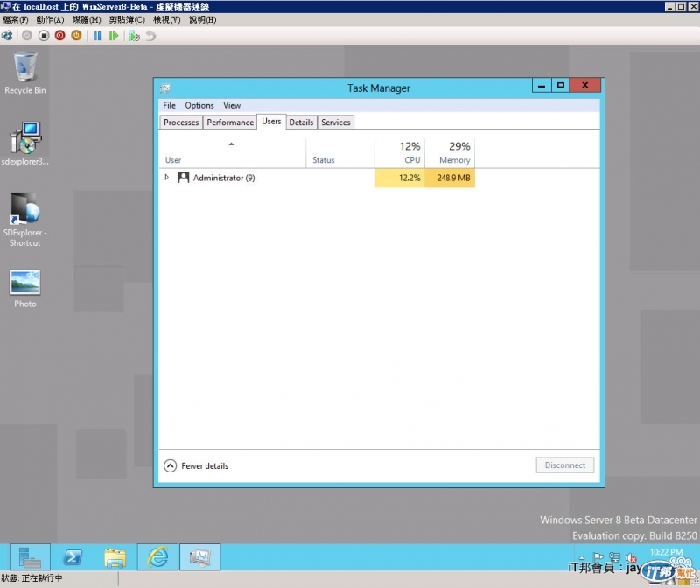700x588 pixels.
Task: Click the Disconnect button
Action: [x=564, y=465]
